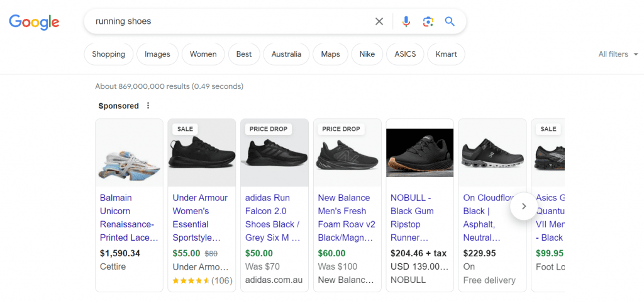This screenshot has height=303, width=644.
Task: Open adidas Run Falcon 2.0 Shoes link
Action: (273, 217)
